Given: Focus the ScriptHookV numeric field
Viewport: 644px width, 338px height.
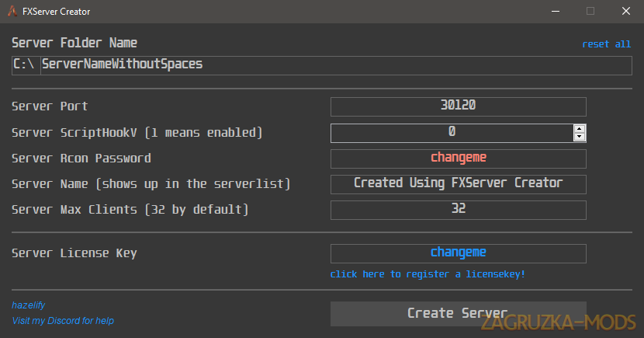Looking at the screenshot, I should 452,133.
